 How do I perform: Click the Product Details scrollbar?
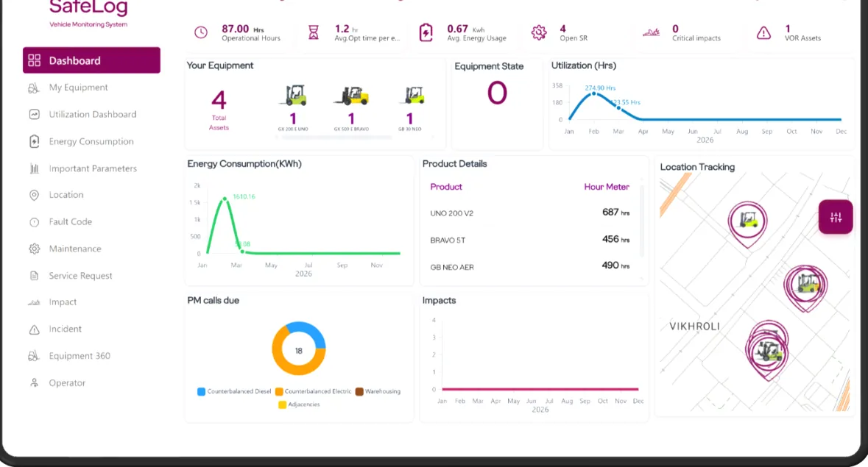(x=642, y=221)
